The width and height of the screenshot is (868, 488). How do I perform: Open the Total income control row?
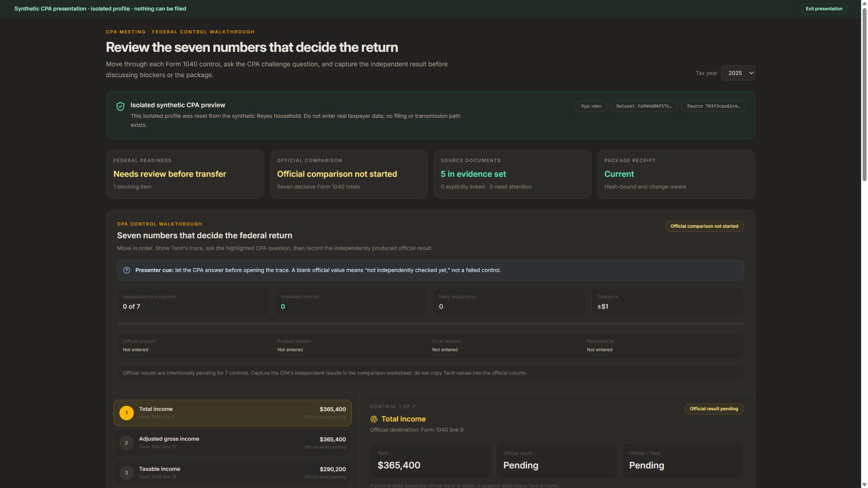(x=232, y=413)
